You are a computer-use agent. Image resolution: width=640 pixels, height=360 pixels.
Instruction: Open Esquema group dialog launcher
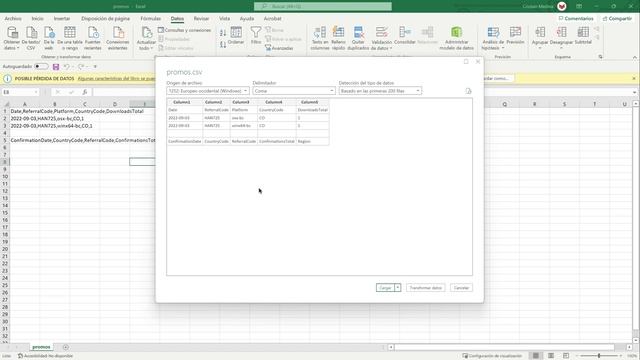pos(600,57)
